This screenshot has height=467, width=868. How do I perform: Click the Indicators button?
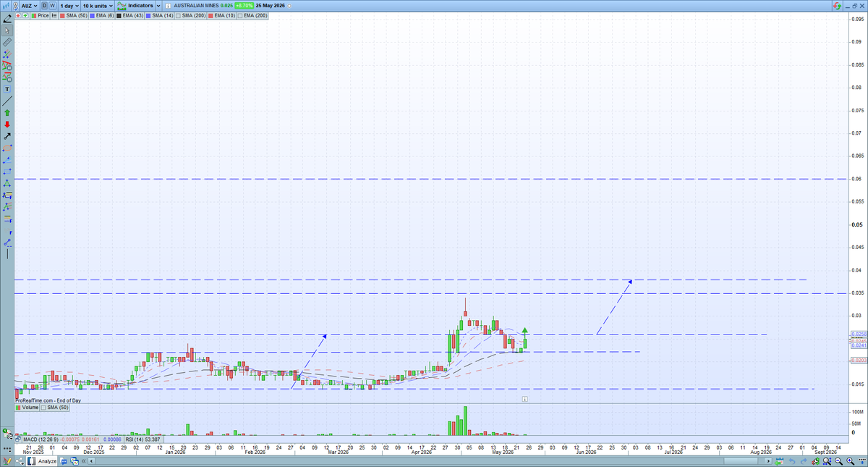coord(135,5)
